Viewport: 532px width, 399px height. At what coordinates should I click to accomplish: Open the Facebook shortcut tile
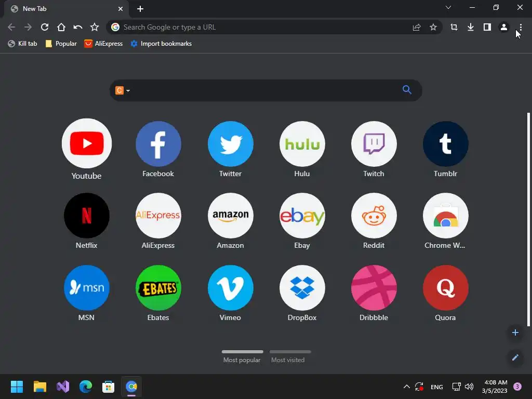[x=158, y=144]
